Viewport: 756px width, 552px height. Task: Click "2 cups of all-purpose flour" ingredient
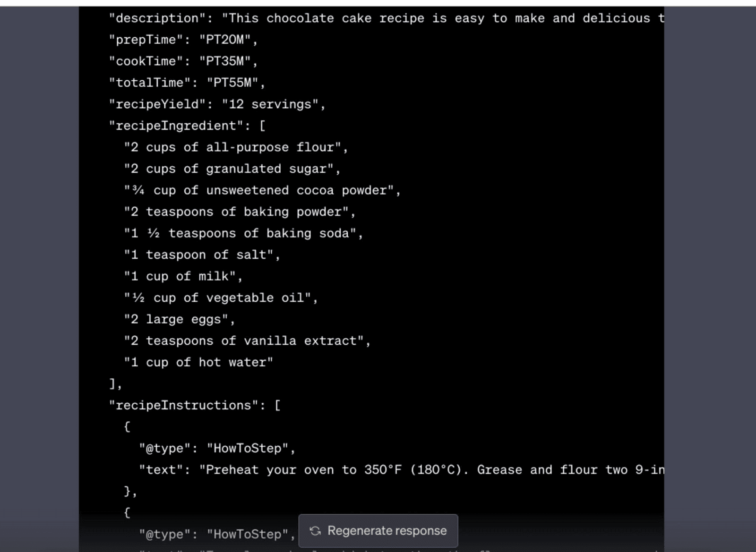(x=236, y=147)
